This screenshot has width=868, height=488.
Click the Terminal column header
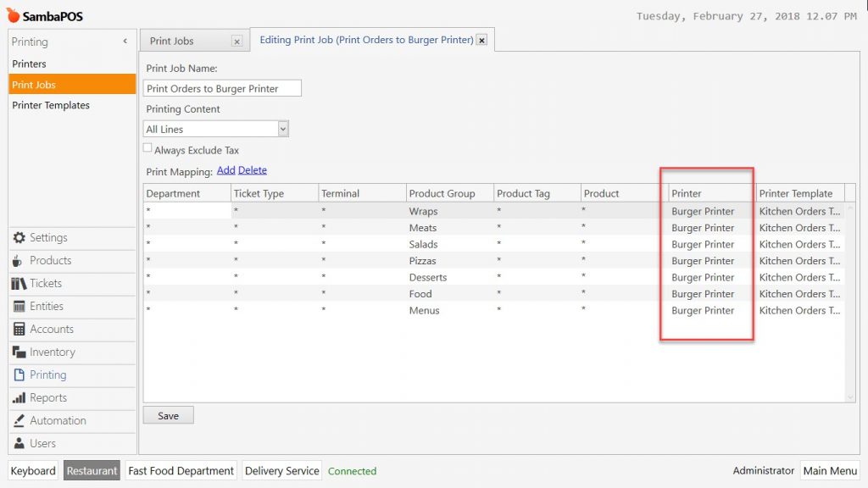tap(363, 194)
